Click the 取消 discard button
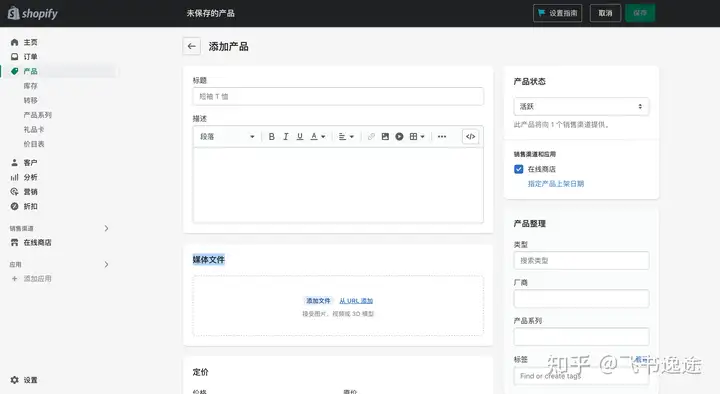The image size is (720, 394). click(605, 13)
